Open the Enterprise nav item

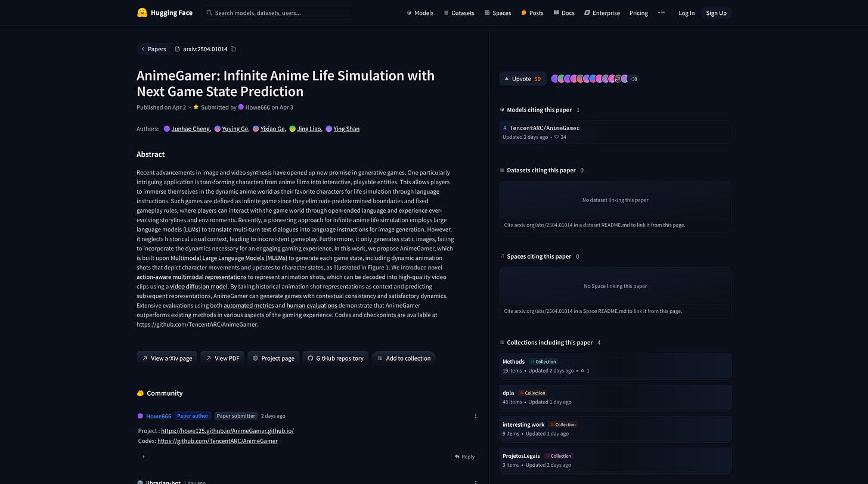click(602, 13)
